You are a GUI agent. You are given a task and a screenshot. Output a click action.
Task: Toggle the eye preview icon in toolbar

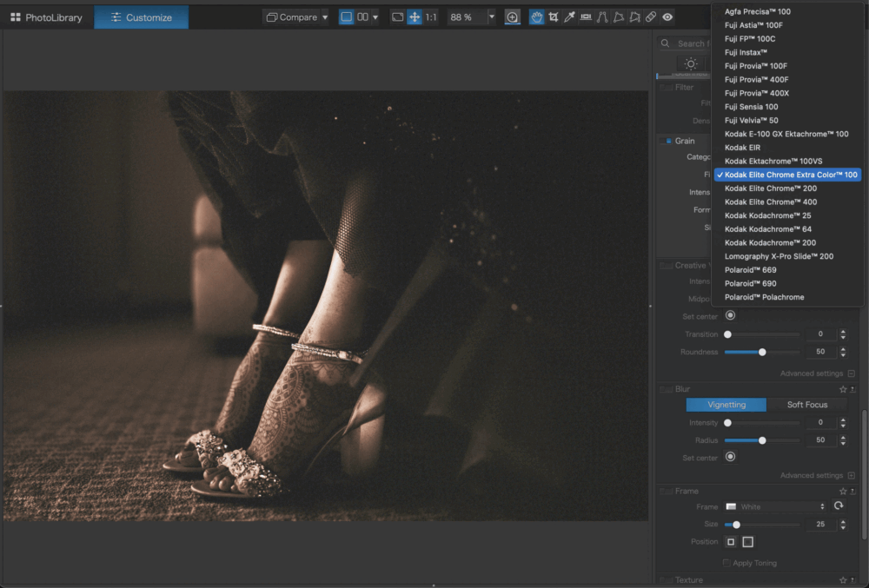coord(667,17)
